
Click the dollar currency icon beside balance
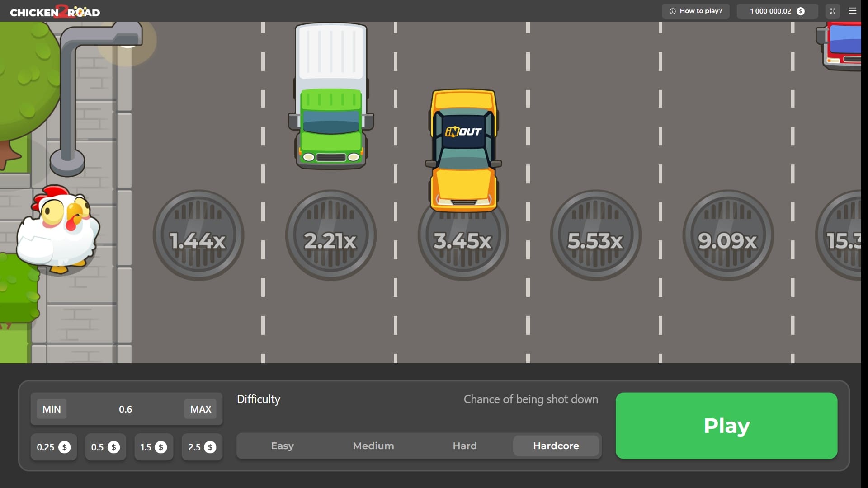click(x=801, y=11)
